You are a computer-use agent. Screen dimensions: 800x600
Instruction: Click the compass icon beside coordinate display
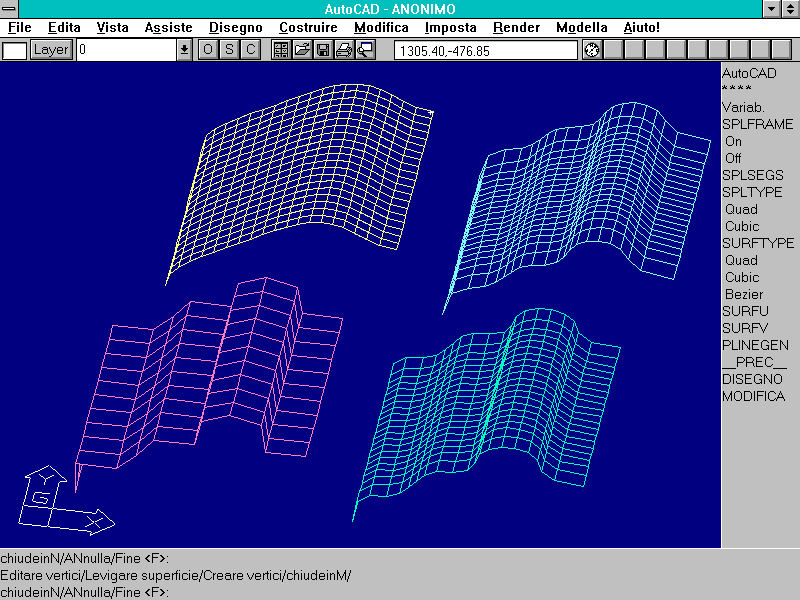tap(592, 50)
